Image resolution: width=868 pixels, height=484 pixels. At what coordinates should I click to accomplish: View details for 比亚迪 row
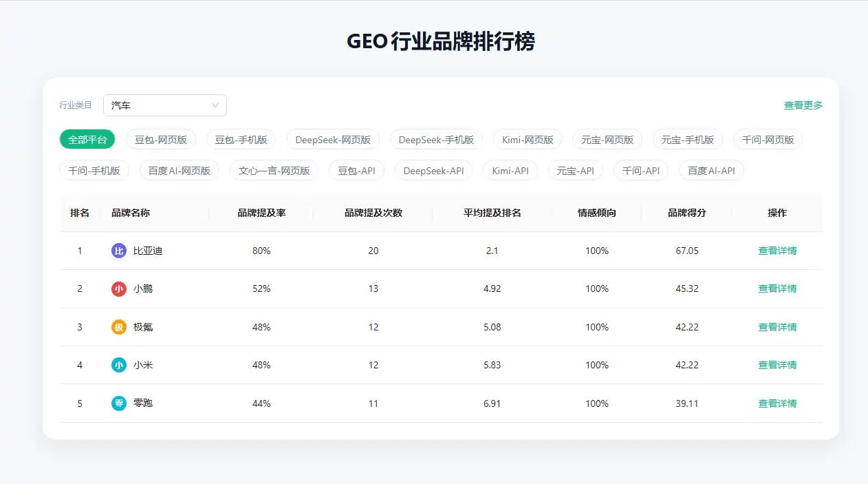point(777,251)
